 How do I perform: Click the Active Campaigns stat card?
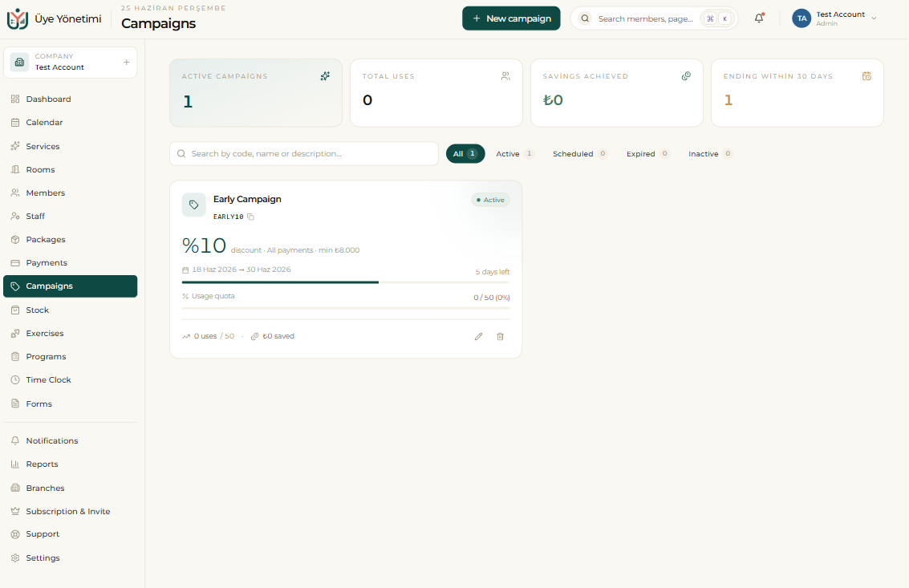point(256,93)
